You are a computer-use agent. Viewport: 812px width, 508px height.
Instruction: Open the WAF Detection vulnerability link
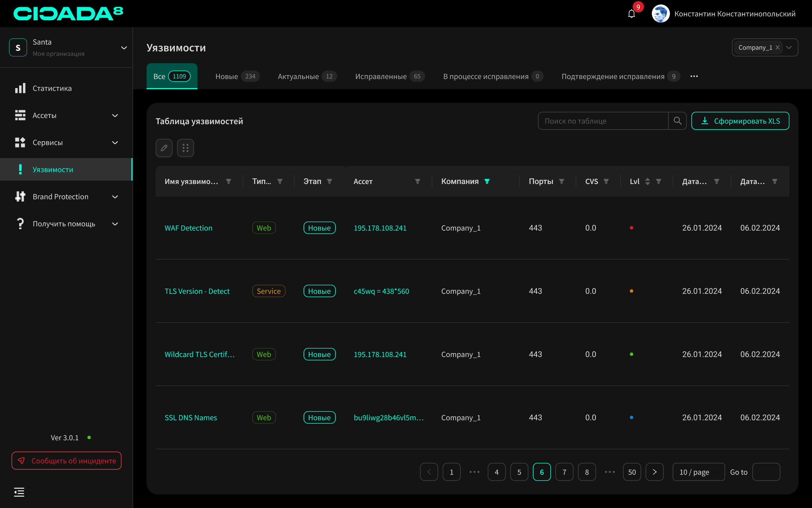[188, 228]
